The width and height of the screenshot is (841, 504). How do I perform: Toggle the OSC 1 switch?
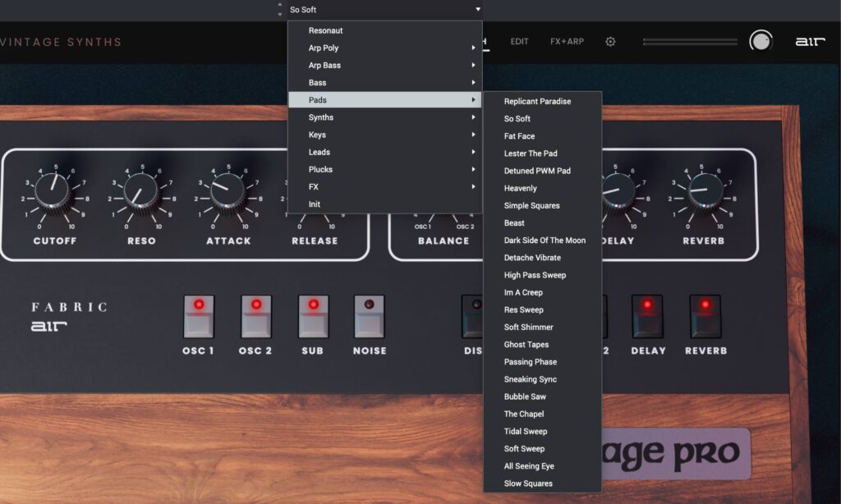(197, 315)
